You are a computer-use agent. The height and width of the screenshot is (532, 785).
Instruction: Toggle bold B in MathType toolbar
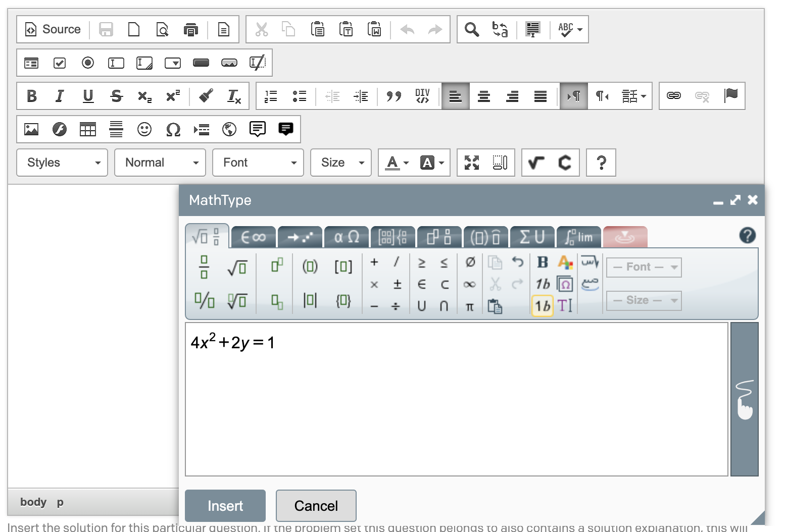pos(543,262)
